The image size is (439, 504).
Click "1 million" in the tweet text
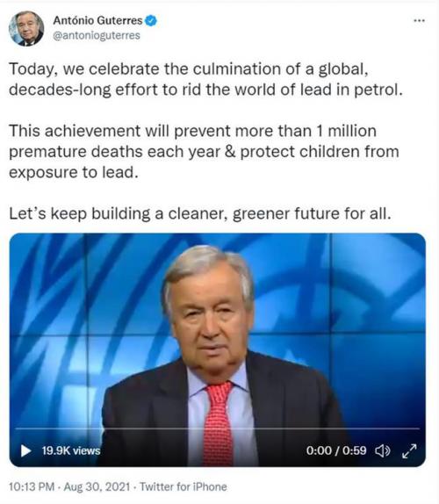click(346, 131)
